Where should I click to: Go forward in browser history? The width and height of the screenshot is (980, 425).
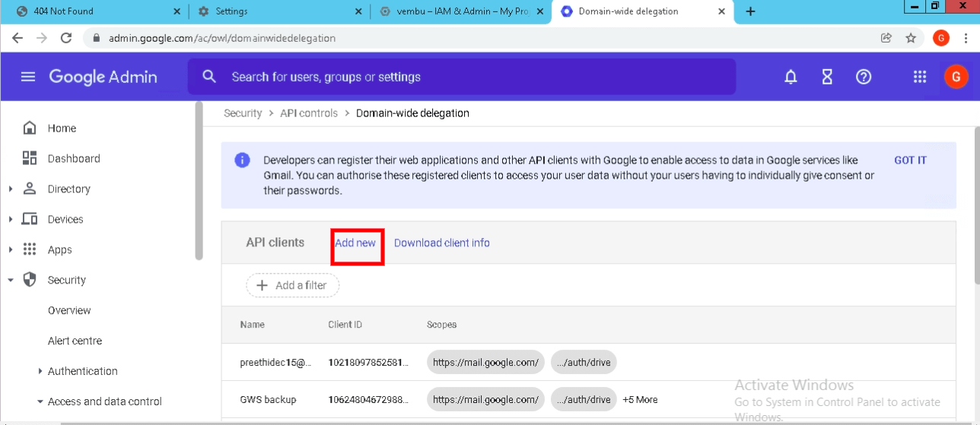(x=42, y=38)
